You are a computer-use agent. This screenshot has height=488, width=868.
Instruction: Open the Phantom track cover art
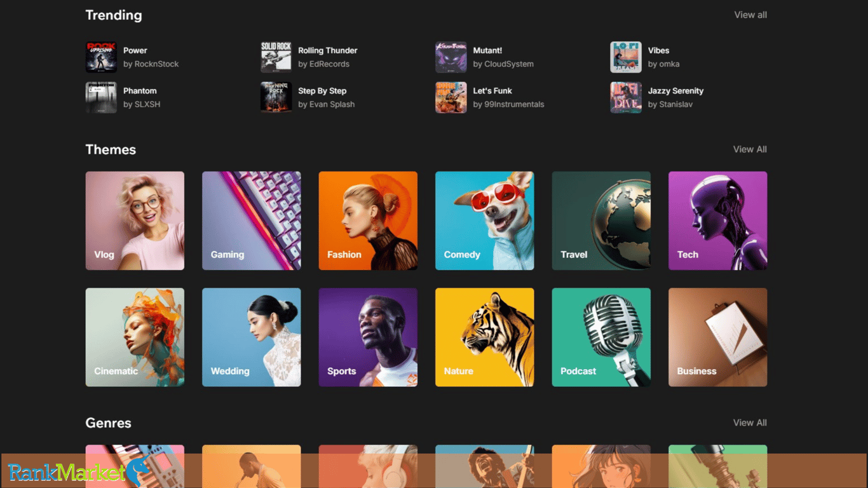(101, 97)
